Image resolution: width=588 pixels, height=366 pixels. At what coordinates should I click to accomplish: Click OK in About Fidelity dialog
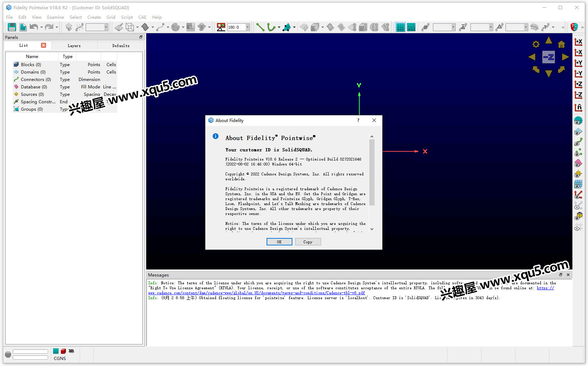[x=279, y=242]
